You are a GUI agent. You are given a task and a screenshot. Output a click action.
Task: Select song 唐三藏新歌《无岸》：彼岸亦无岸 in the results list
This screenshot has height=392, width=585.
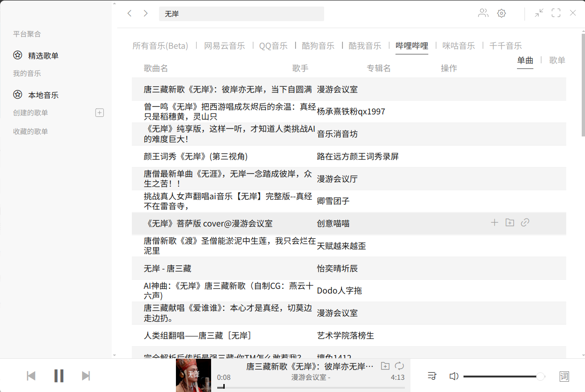pyautogui.click(x=228, y=89)
